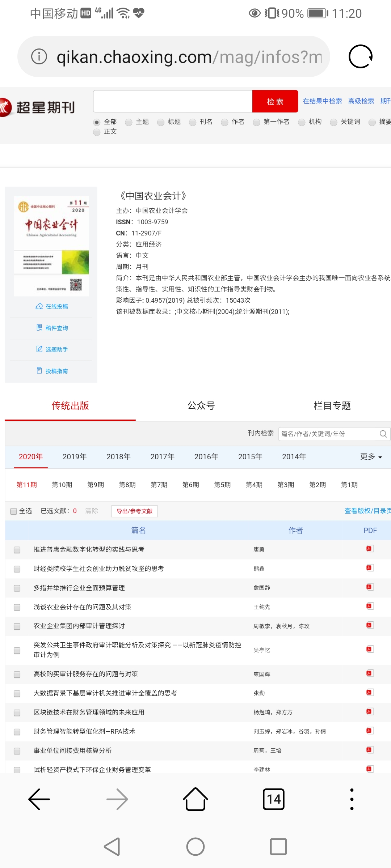The height and width of the screenshot is (868, 391).
Task: Select the 刊名 search radio button
Action: (193, 122)
